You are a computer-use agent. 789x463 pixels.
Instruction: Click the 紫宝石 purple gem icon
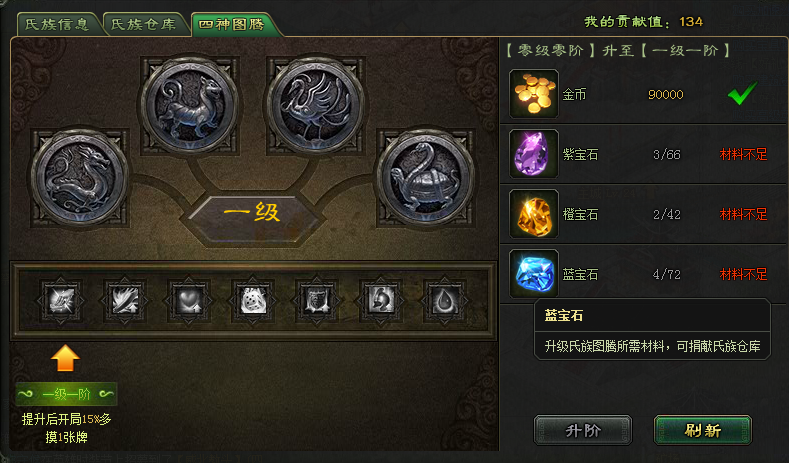534,154
